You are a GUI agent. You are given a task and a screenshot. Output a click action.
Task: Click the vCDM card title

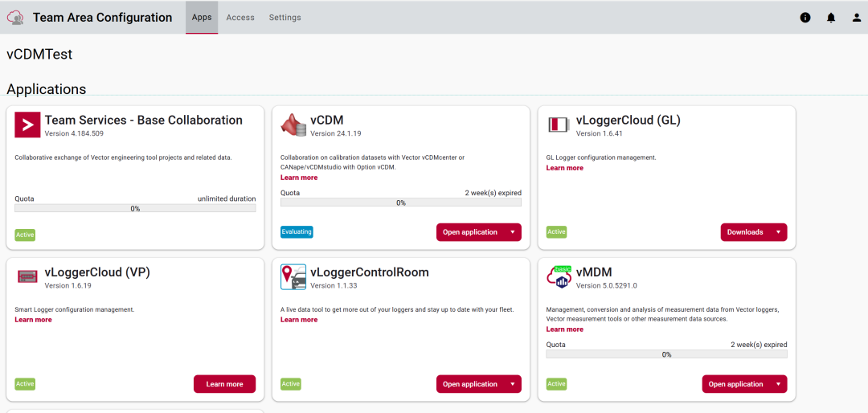[327, 121]
